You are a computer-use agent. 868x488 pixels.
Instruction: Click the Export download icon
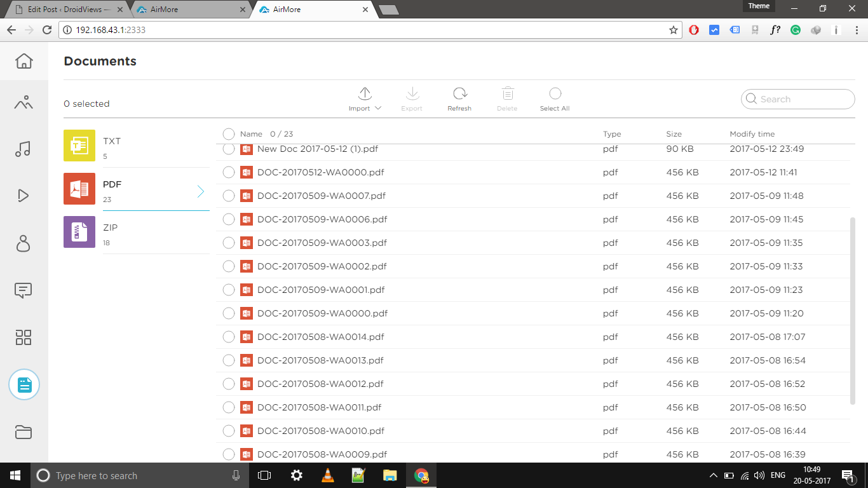(412, 94)
